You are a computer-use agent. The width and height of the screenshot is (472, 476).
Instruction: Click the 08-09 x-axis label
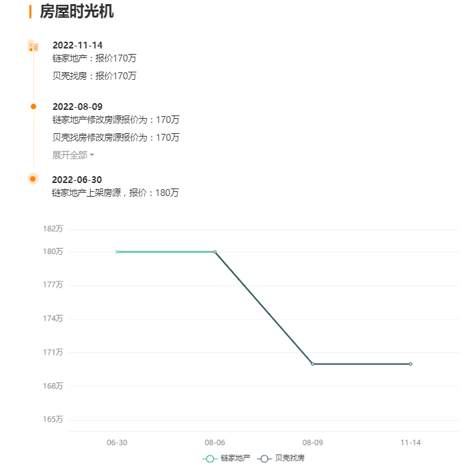click(x=313, y=443)
